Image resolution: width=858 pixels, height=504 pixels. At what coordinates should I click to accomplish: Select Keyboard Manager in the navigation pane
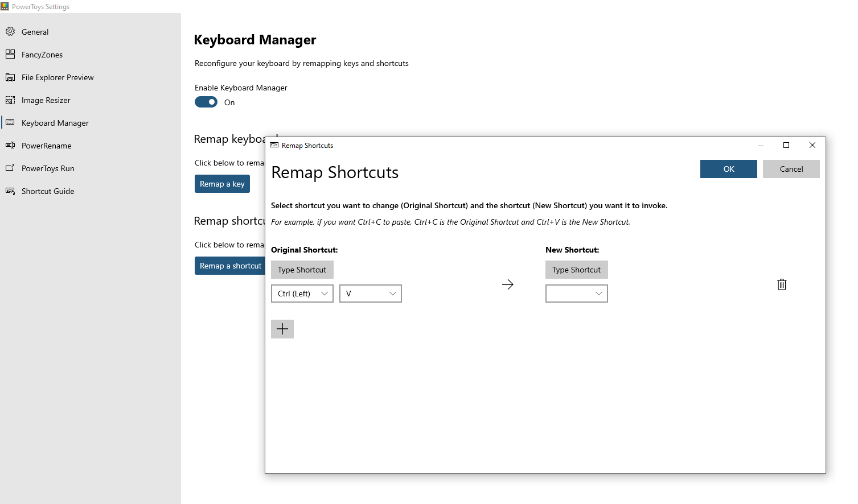(55, 122)
